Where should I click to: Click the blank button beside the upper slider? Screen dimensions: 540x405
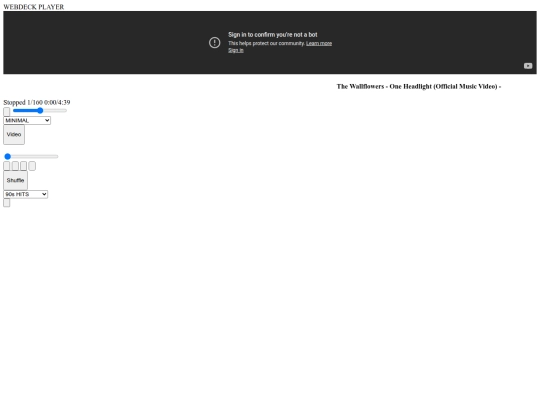click(x=7, y=112)
